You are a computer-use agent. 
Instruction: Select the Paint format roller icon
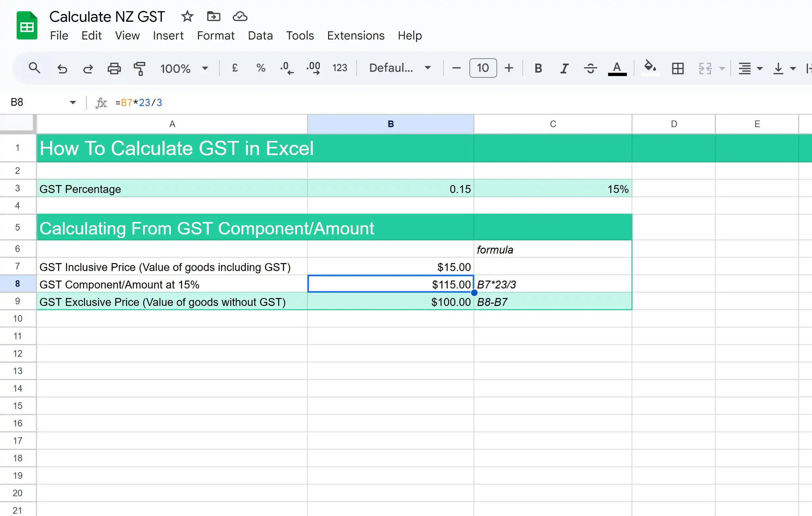tap(140, 68)
